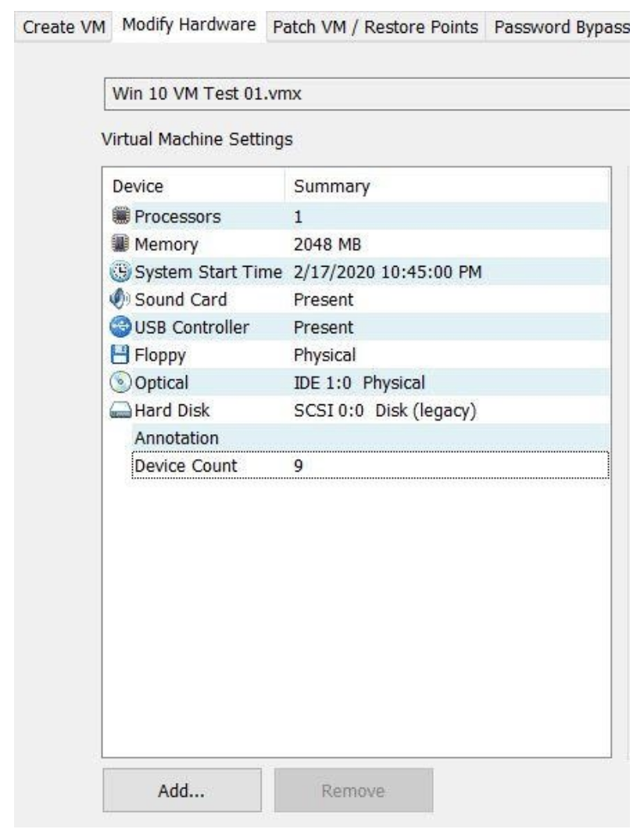Open the Password Bypass tab
644x840 pixels.
tap(560, 27)
